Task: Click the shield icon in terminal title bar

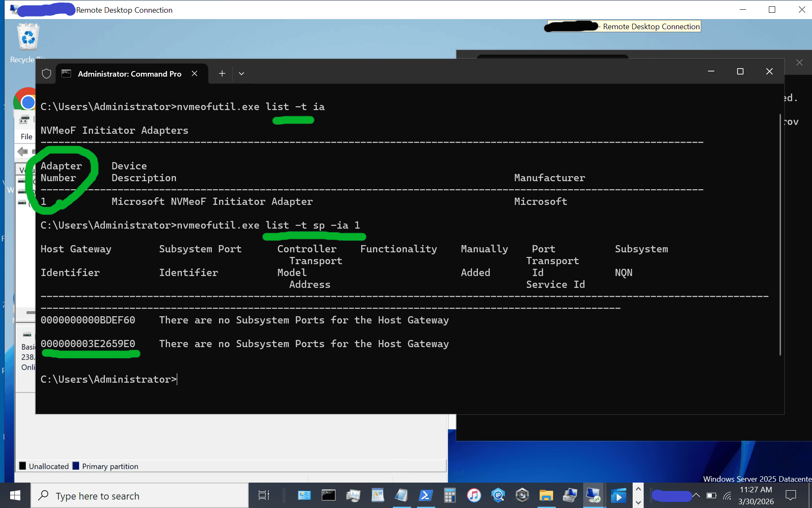Action: point(47,74)
